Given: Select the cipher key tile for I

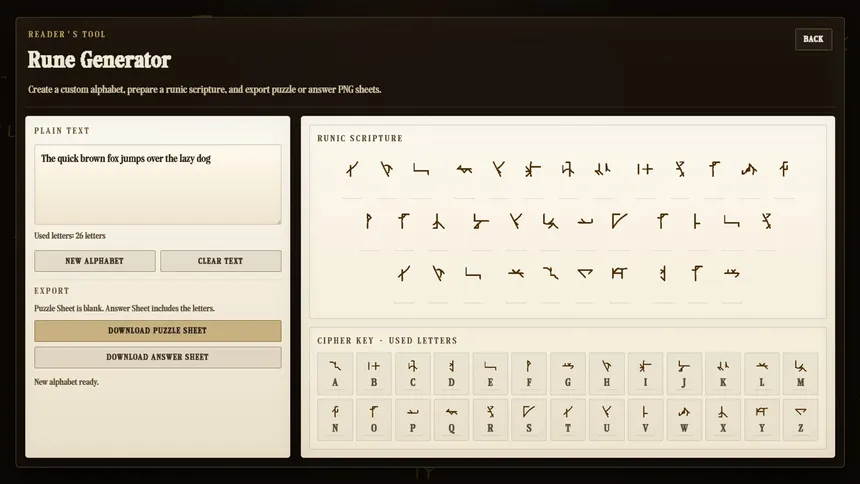Looking at the screenshot, I should pos(646,374).
